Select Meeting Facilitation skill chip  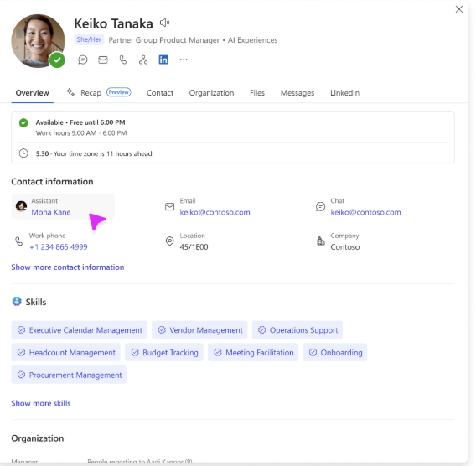click(x=253, y=353)
